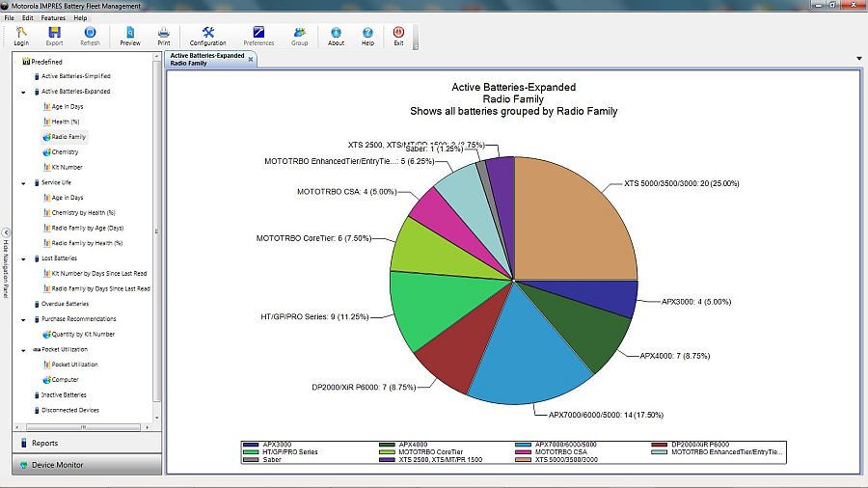Click the DP2000/XiR P6000 pie label

tap(364, 388)
